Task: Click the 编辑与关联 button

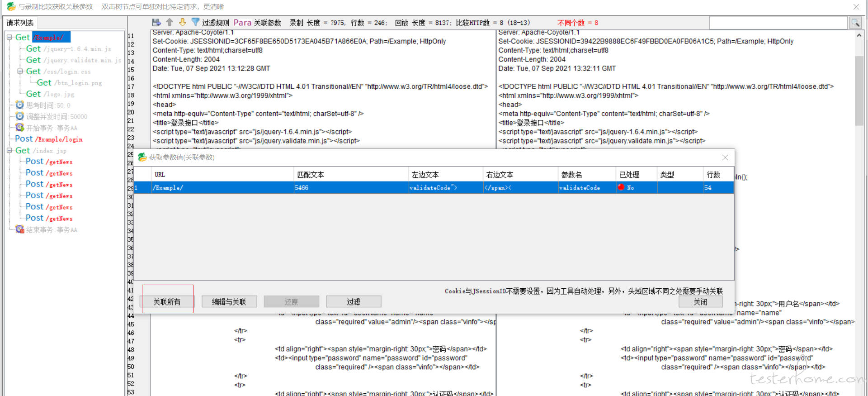Action: tap(229, 301)
